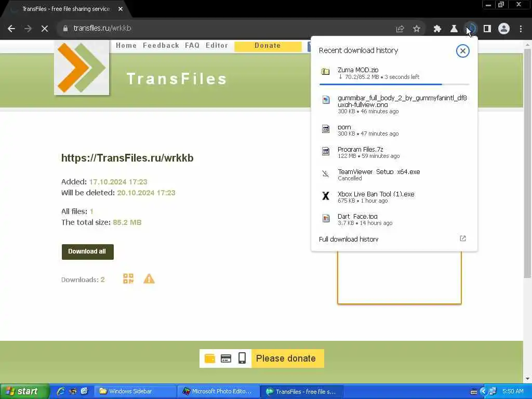The image size is (532, 399).
Task: Open the FAQ menu item
Action: (192, 46)
